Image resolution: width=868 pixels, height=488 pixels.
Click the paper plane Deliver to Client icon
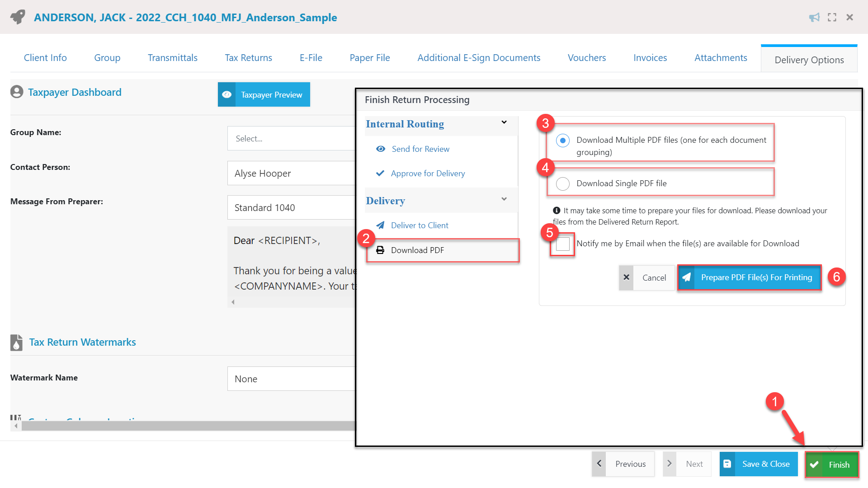tap(380, 225)
